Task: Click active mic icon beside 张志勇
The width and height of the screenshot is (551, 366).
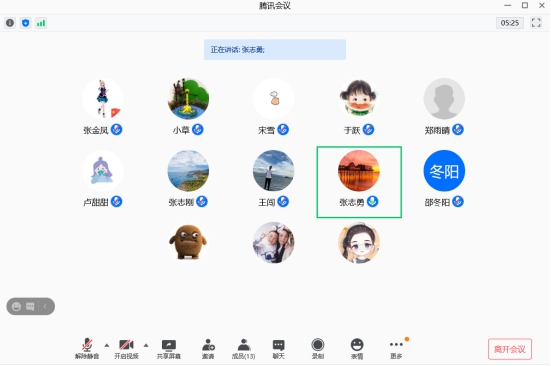Action: click(372, 202)
